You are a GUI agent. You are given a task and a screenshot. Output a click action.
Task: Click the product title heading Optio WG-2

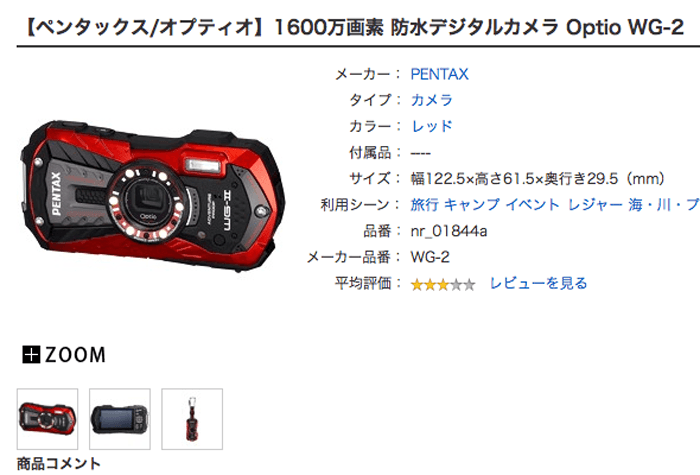point(354,28)
